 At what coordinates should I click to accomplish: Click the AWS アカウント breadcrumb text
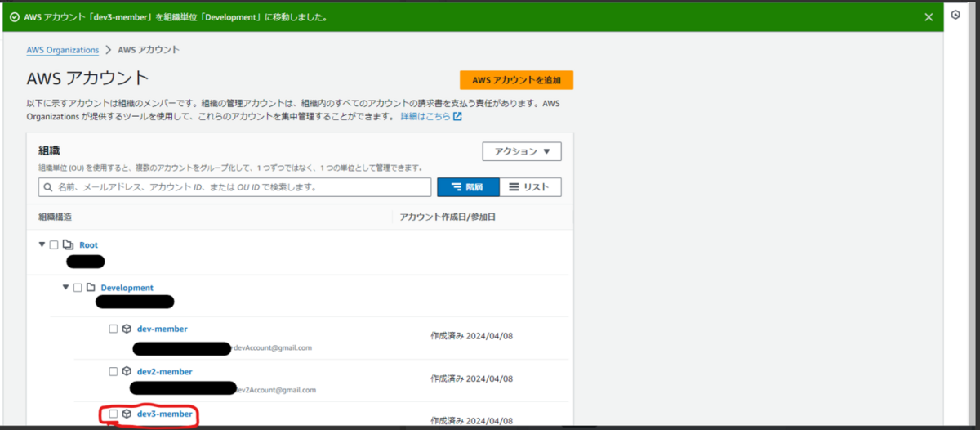(149, 50)
